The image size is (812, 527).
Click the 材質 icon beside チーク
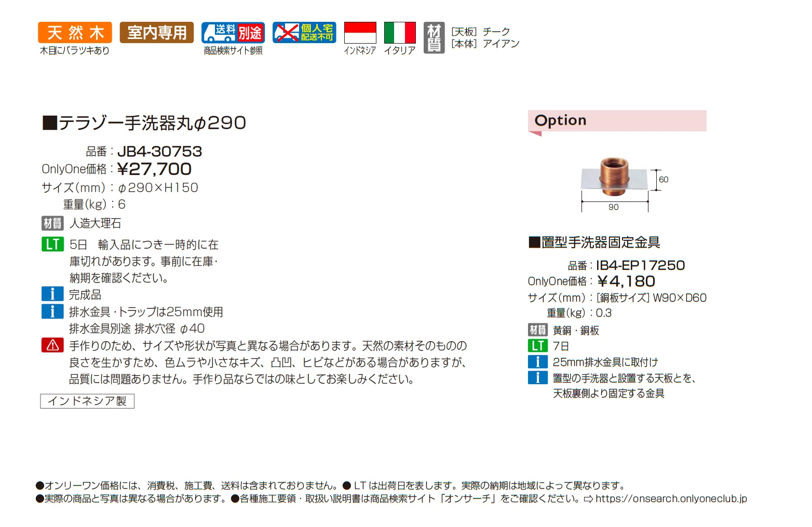(434, 37)
